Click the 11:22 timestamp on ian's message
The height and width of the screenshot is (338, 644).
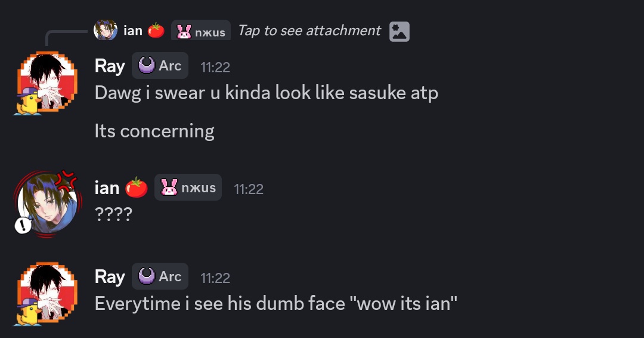(x=249, y=189)
